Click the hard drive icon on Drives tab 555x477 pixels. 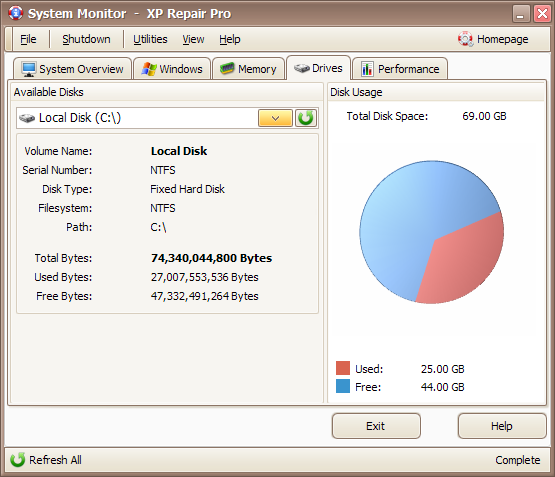tap(302, 68)
